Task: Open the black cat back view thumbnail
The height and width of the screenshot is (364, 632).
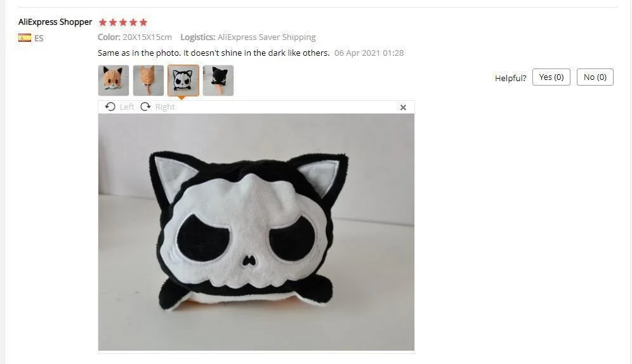Action: click(x=218, y=81)
